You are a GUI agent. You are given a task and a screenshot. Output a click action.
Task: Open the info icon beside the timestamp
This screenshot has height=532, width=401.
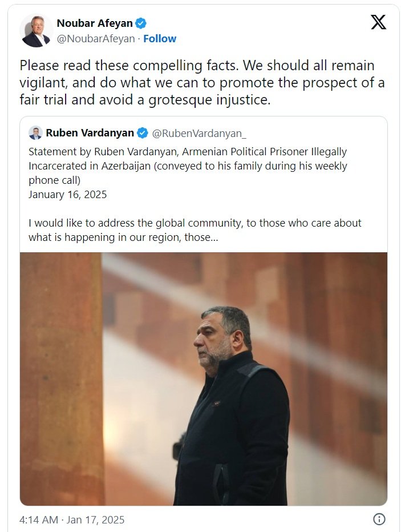coord(379,519)
